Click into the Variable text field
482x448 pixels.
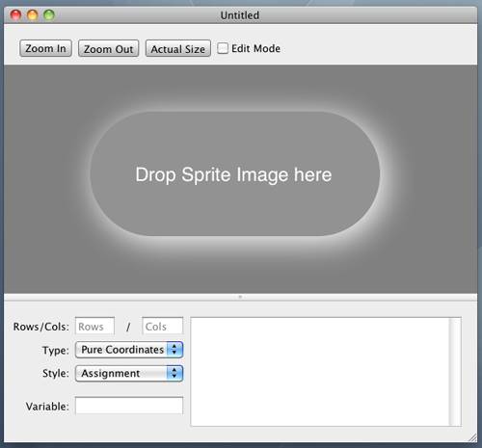129,406
